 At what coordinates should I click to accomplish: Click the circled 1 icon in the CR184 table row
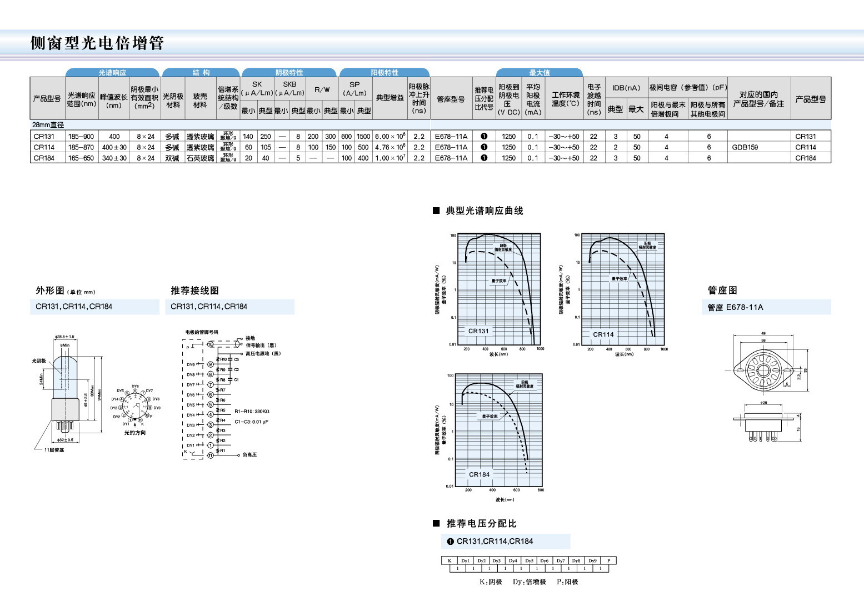pos(484,158)
